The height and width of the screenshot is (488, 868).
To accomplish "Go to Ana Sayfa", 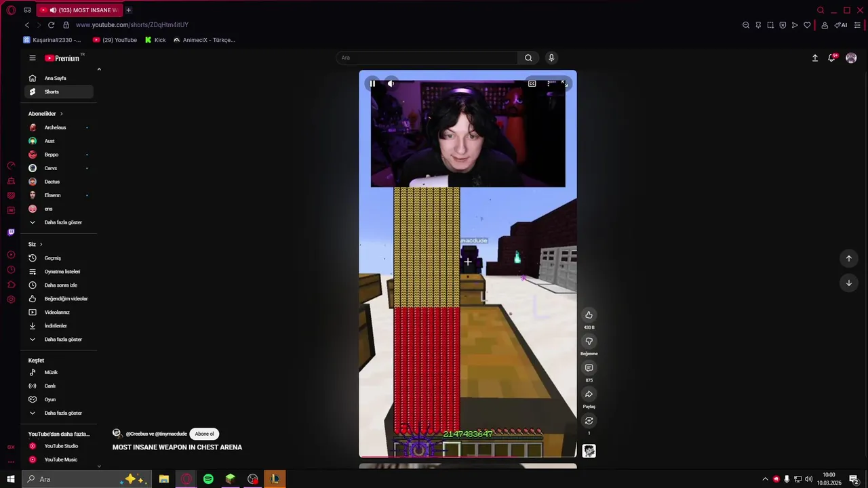I will coord(59,78).
